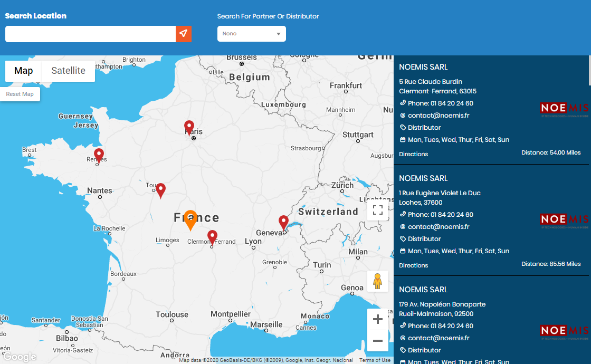Open the Partner Or Distributor dropdown
Screen dimensions: 591x364
click(251, 34)
